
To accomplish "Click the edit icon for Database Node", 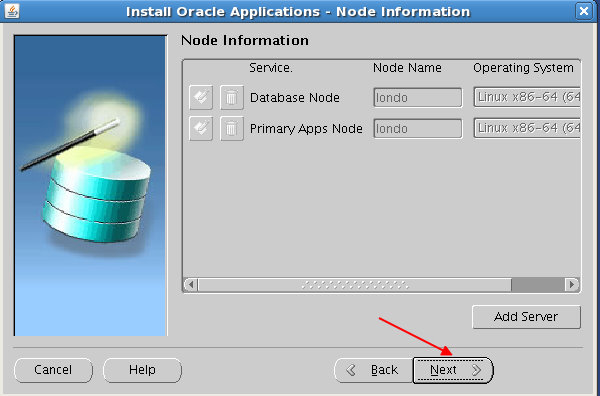I will 201,97.
